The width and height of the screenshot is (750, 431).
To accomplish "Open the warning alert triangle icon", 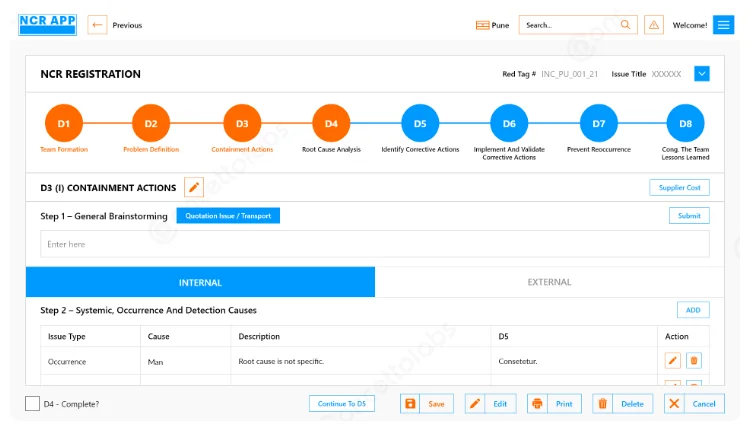I will (x=654, y=25).
